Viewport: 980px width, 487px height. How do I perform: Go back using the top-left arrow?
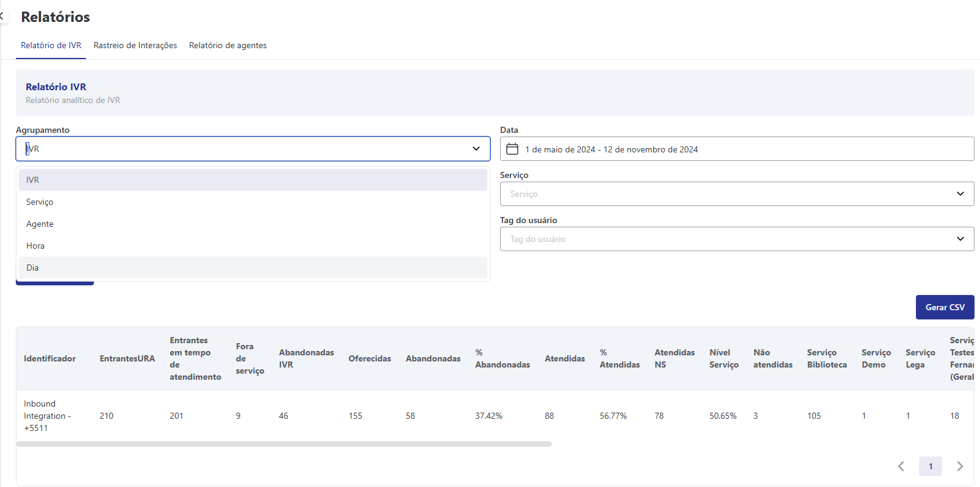[x=2, y=16]
